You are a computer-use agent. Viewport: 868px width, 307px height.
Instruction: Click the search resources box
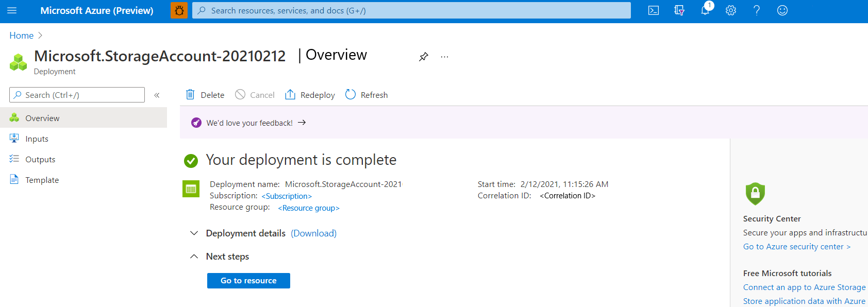(411, 10)
